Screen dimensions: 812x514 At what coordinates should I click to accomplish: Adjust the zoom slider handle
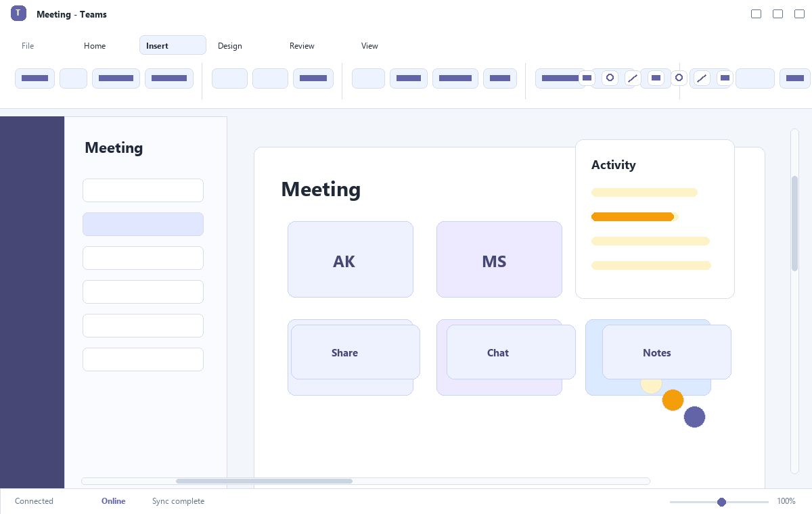click(x=721, y=502)
